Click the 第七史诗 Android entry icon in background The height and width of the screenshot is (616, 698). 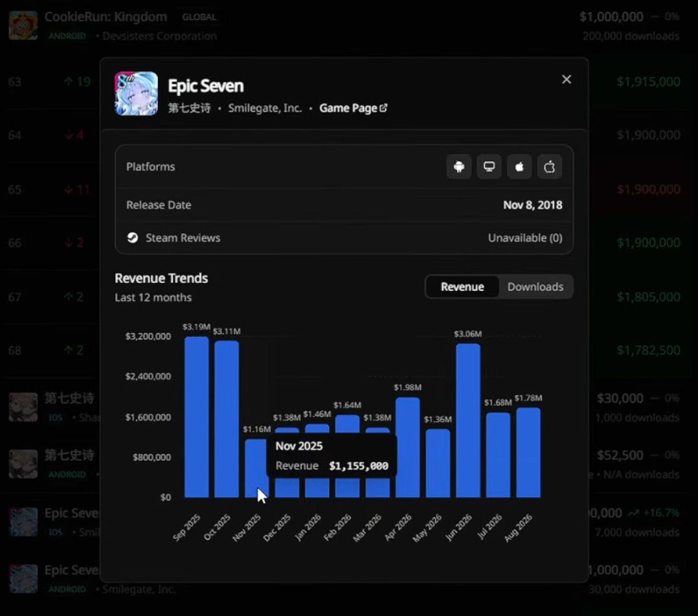click(x=23, y=464)
